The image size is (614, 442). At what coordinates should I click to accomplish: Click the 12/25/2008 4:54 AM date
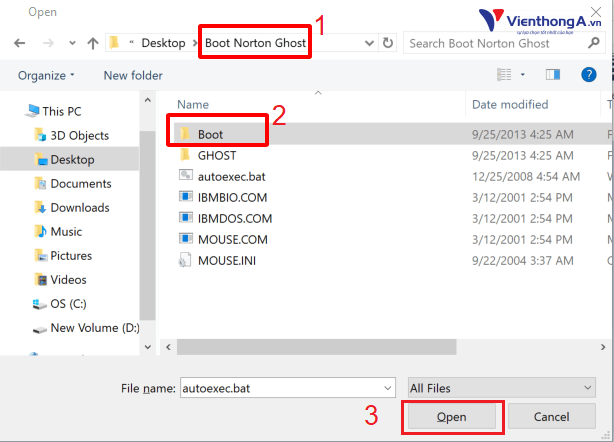[x=526, y=177]
